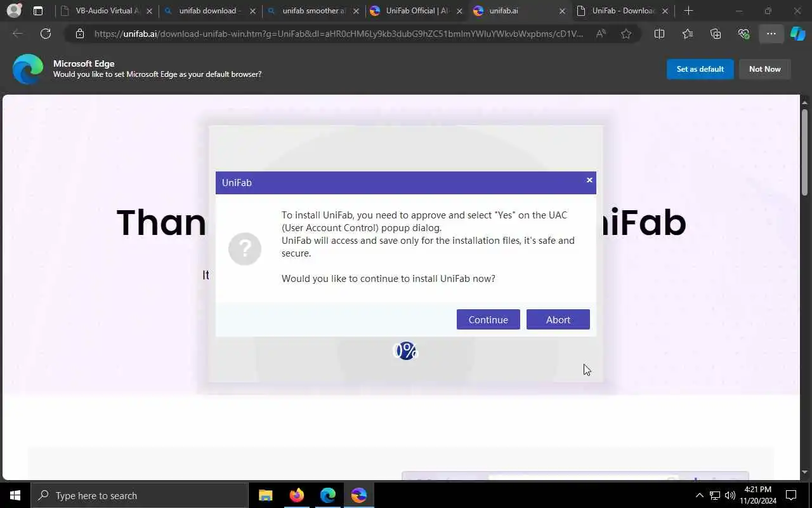Open the notification center
Viewport: 812px width, 508px height.
792,495
